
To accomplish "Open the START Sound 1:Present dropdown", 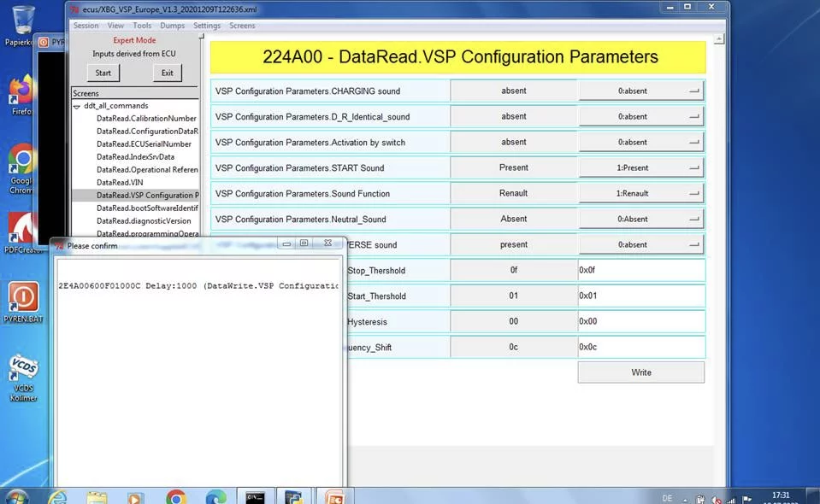I will point(641,167).
